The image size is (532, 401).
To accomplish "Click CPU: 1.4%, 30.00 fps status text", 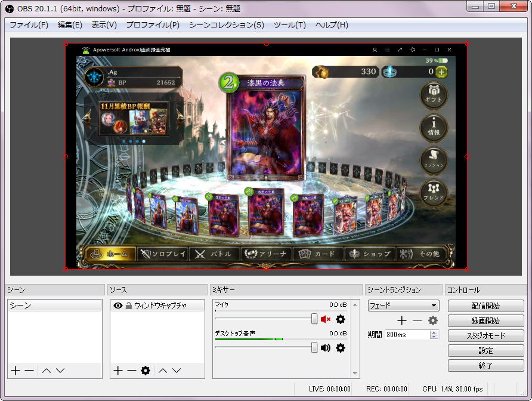I will point(452,389).
